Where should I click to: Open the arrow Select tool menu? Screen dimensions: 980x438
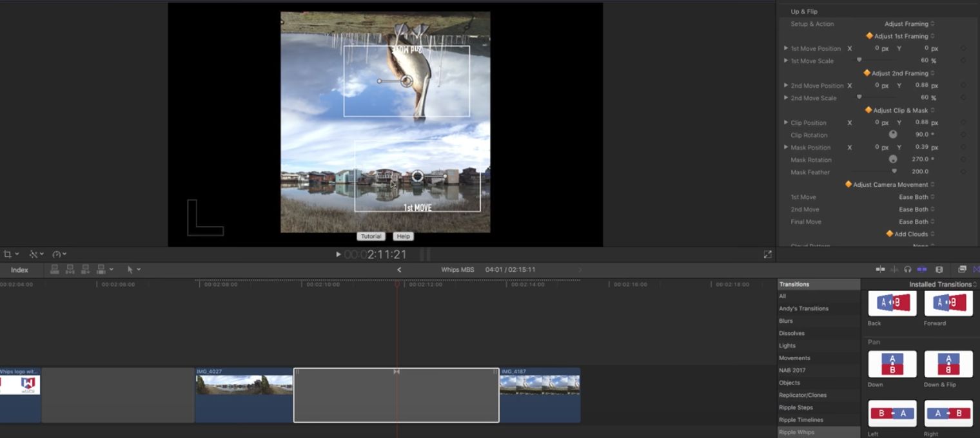(x=133, y=269)
